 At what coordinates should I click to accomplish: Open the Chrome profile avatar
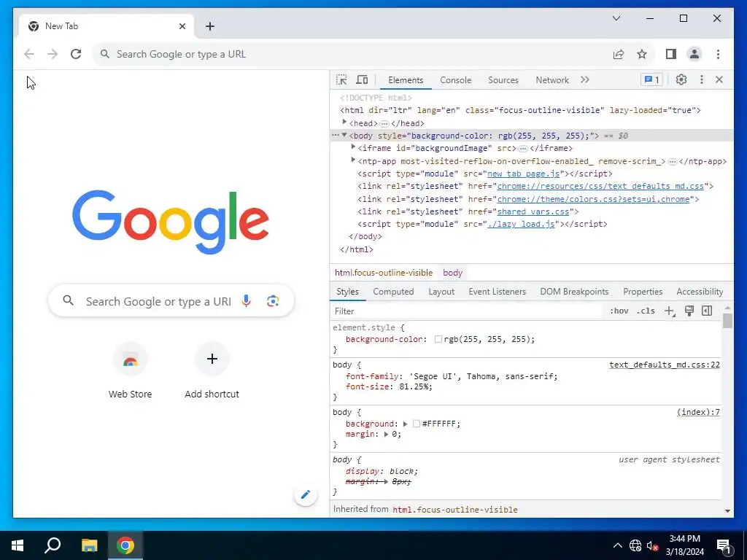point(694,54)
